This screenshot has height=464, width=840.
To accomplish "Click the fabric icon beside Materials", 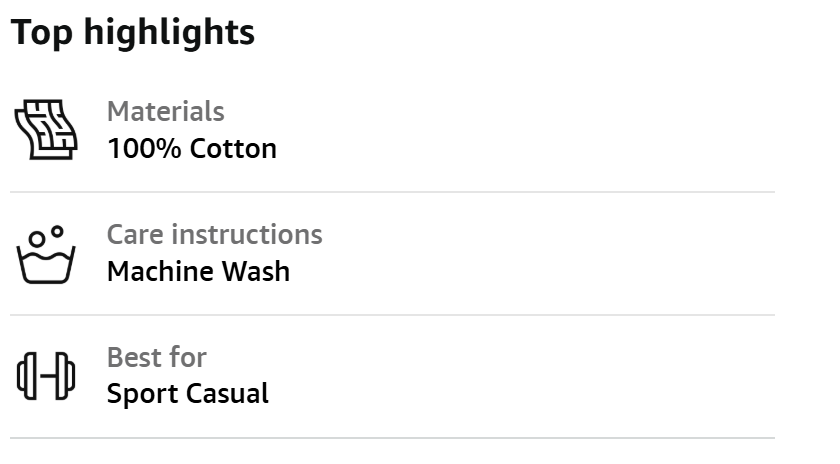I will 45,130.
